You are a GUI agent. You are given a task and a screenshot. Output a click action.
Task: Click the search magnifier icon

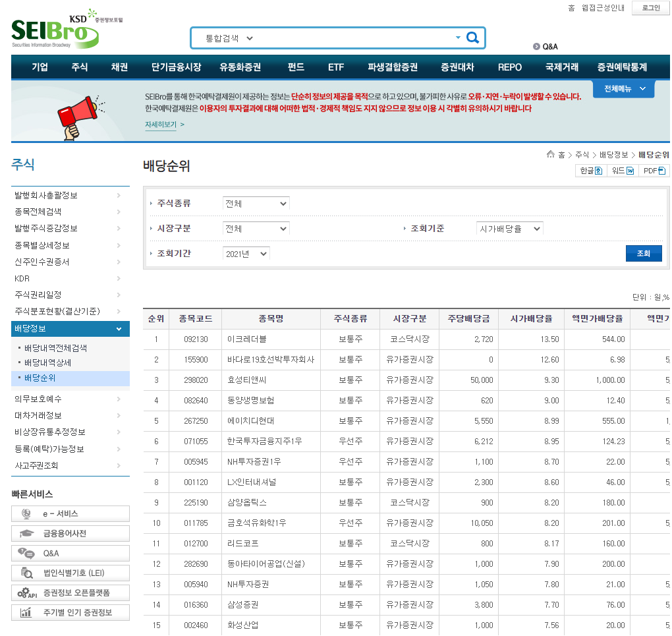click(x=472, y=38)
